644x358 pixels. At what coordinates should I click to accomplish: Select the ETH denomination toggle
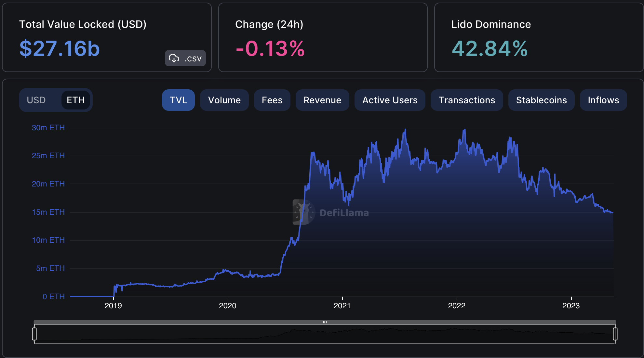75,100
